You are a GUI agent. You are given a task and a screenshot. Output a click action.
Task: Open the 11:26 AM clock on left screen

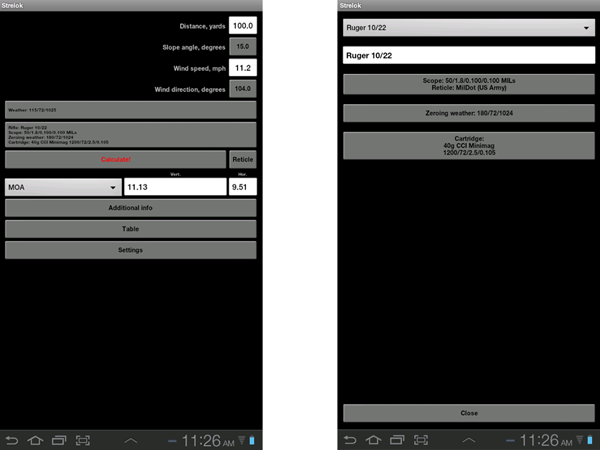point(208,441)
